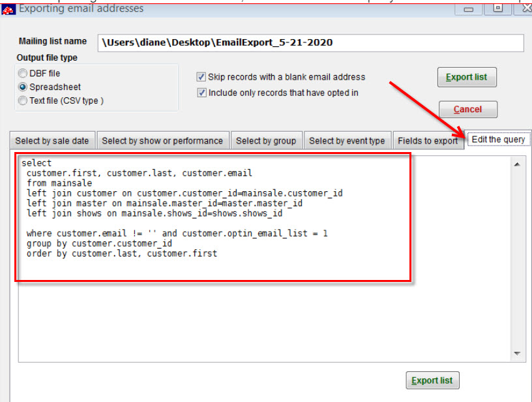Click the query scrollbar down arrow
The width and height of the screenshot is (532, 402).
pyautogui.click(x=517, y=354)
